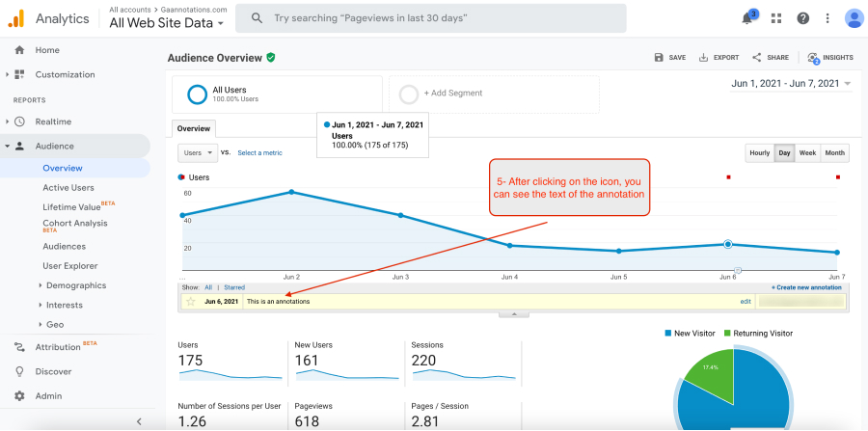Collapse the left sidebar with the chevron
The height and width of the screenshot is (431, 868).
click(x=139, y=421)
